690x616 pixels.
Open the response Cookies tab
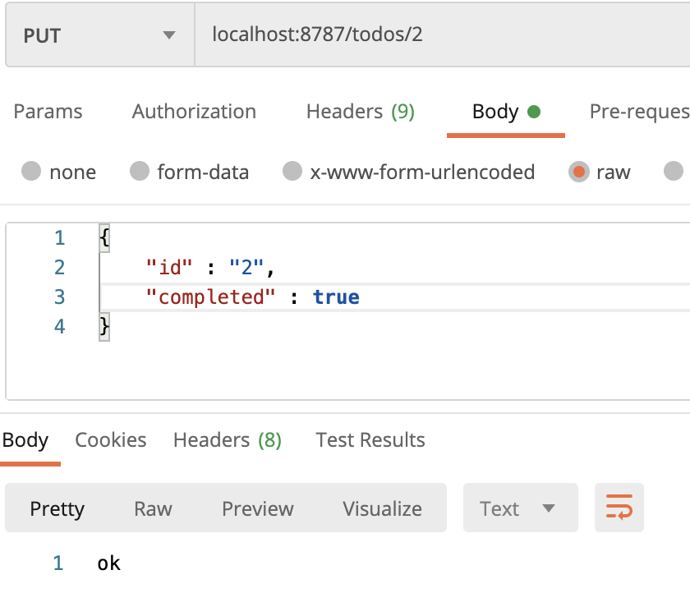click(x=110, y=440)
